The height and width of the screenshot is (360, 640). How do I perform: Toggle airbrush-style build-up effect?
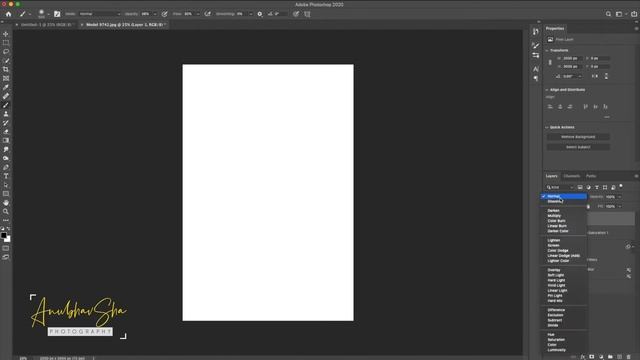[x=208, y=14]
